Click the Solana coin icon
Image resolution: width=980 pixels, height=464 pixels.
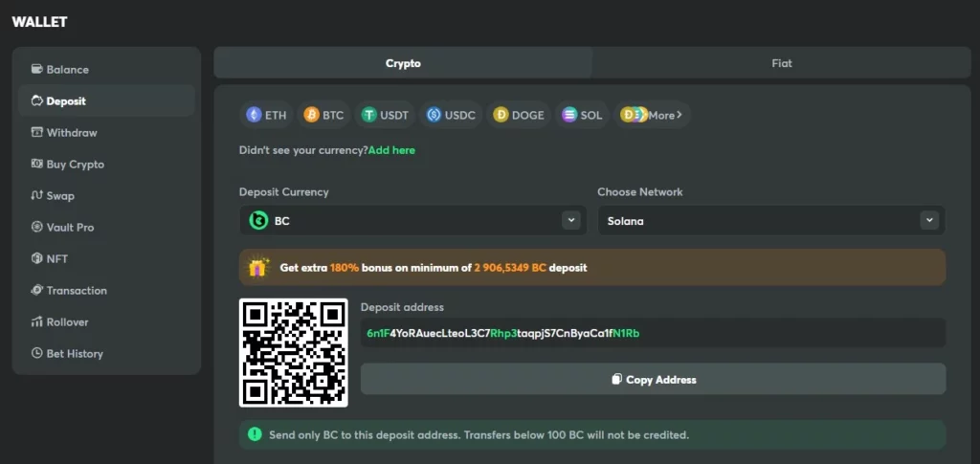point(568,115)
